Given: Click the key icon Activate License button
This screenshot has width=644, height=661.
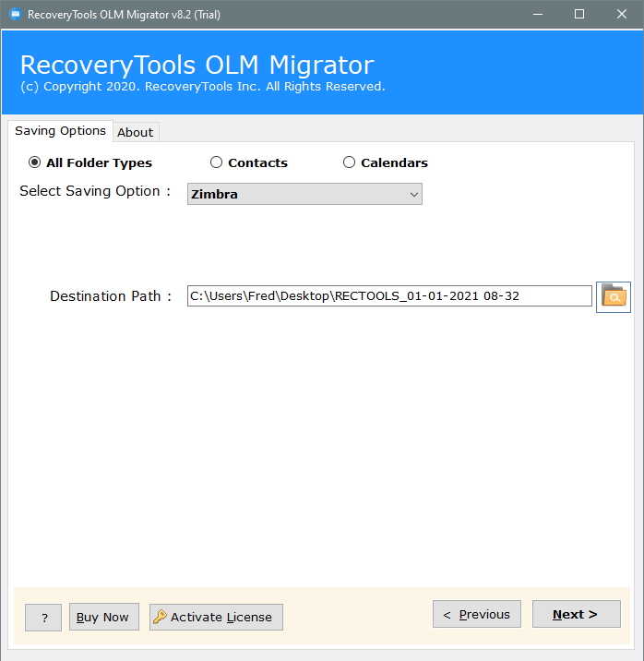Looking at the screenshot, I should point(216,617).
